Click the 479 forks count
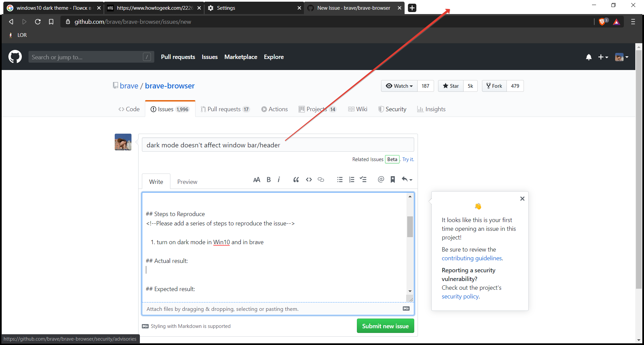The width and height of the screenshot is (644, 345). (x=515, y=86)
